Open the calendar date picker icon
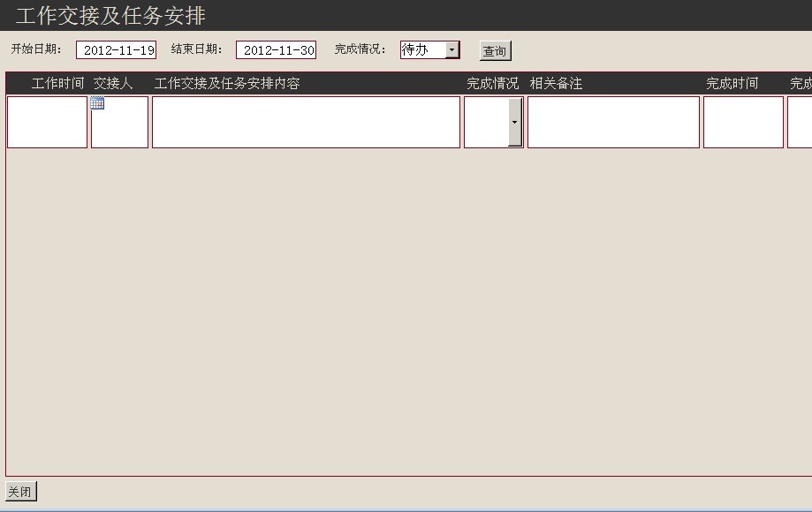Viewport: 812px width, 512px height. pos(97,103)
